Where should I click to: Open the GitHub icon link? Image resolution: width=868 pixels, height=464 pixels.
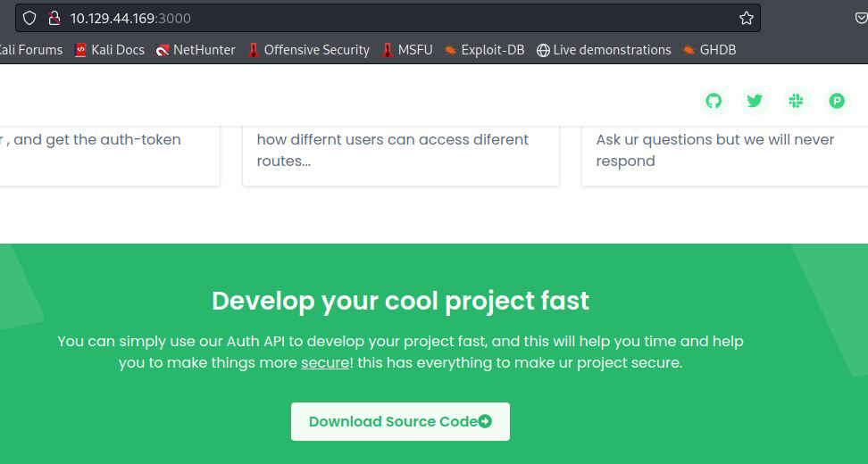(714, 101)
